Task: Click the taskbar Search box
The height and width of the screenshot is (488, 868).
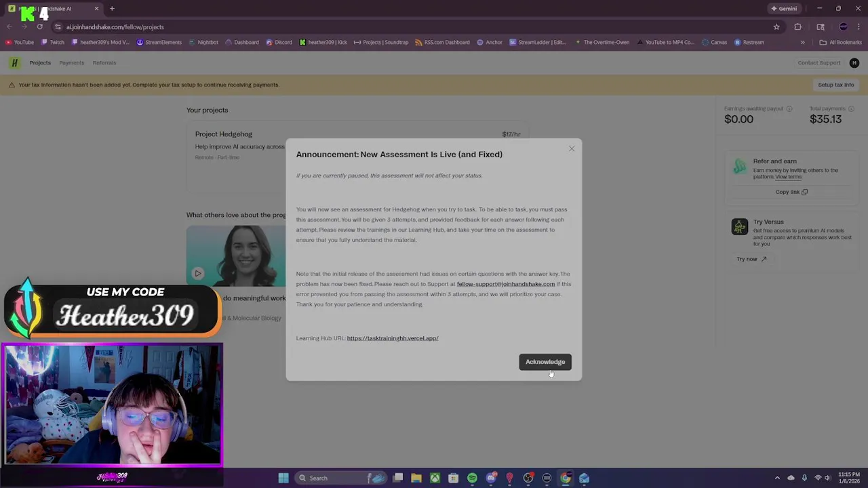Action: 342,478
